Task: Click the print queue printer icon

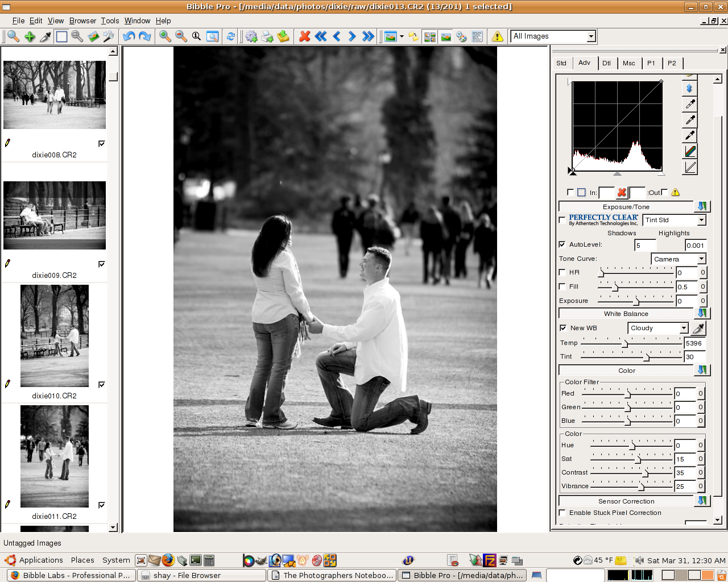Action: (267, 36)
